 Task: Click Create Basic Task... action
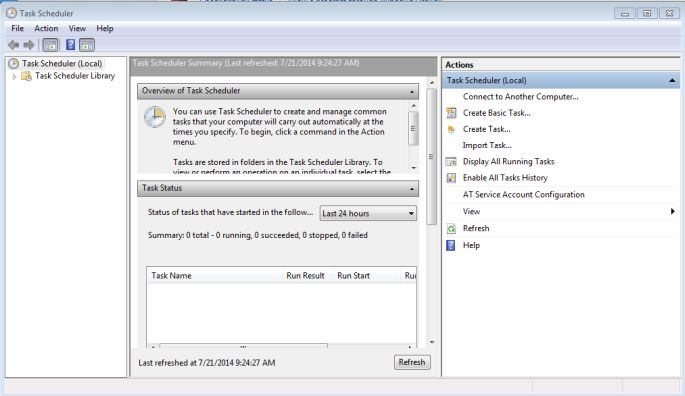tap(497, 113)
